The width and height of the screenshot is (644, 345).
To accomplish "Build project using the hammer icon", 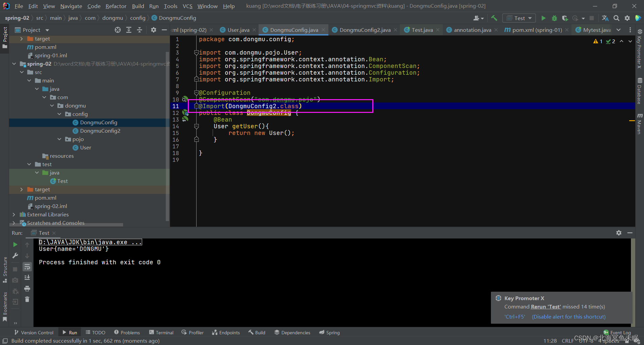I will [x=494, y=18].
